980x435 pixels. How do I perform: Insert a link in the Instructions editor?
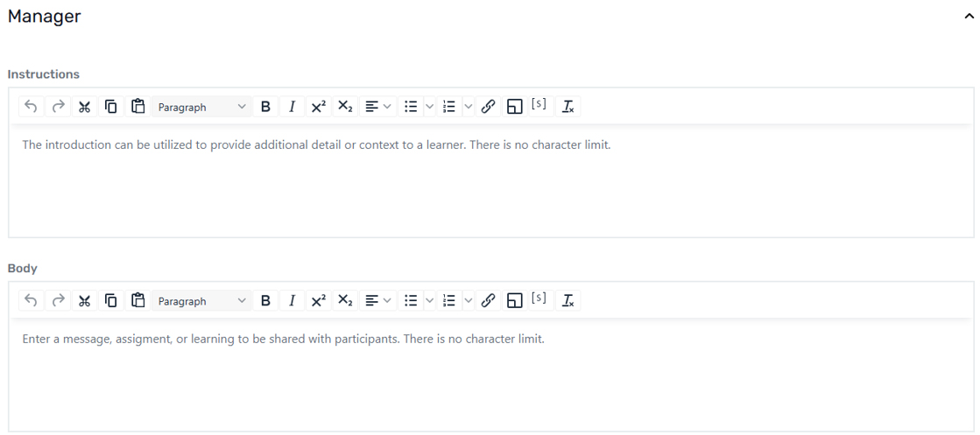point(489,107)
